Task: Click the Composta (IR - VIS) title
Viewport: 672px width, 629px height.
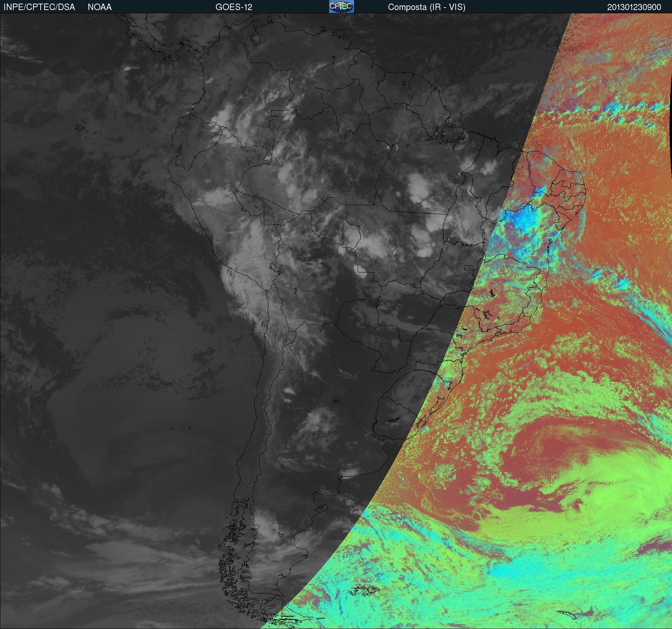Action: click(x=427, y=7)
